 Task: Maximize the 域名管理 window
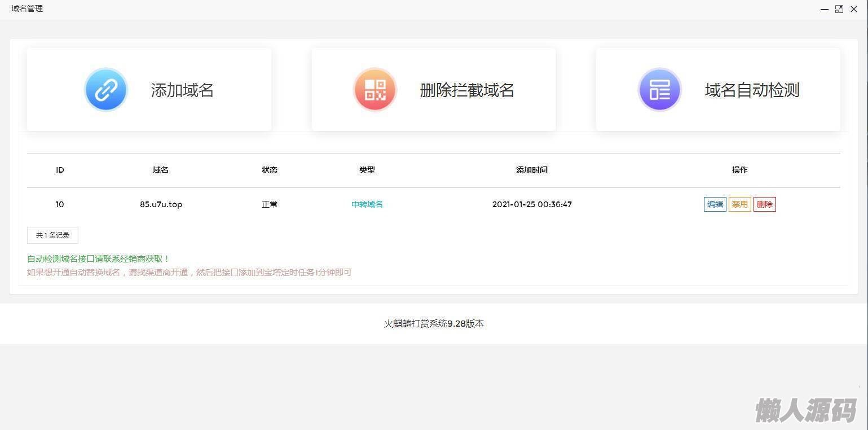(x=839, y=9)
